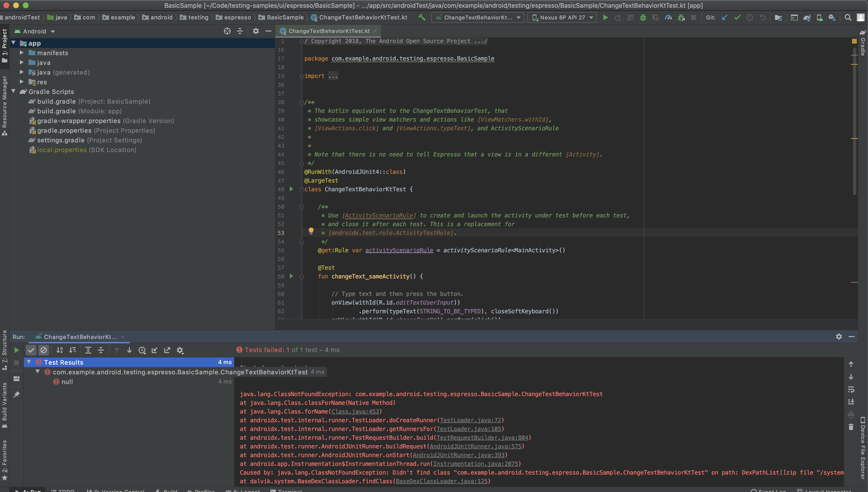The height and width of the screenshot is (492, 868).
Task: Open the Android project view dropdown
Action: pos(34,31)
